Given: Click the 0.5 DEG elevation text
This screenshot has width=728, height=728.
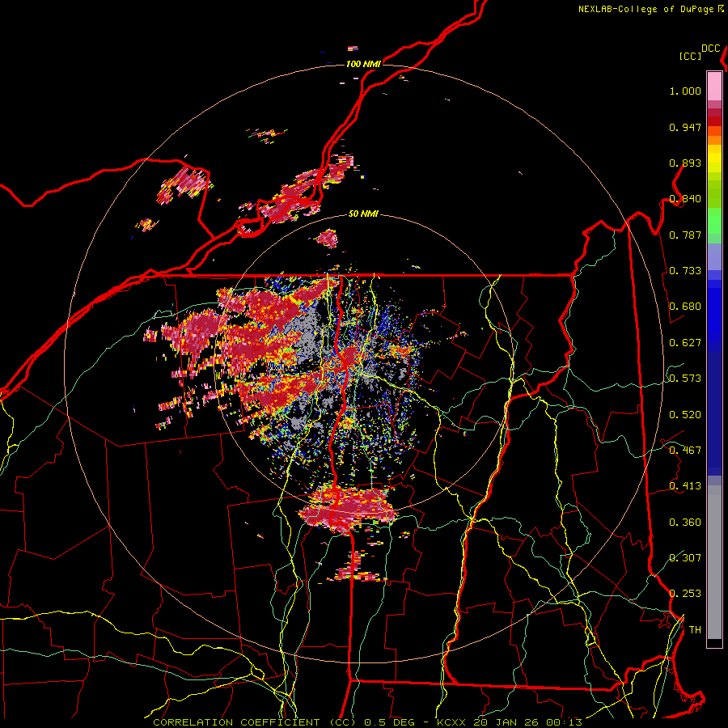Looking at the screenshot, I should (x=388, y=722).
